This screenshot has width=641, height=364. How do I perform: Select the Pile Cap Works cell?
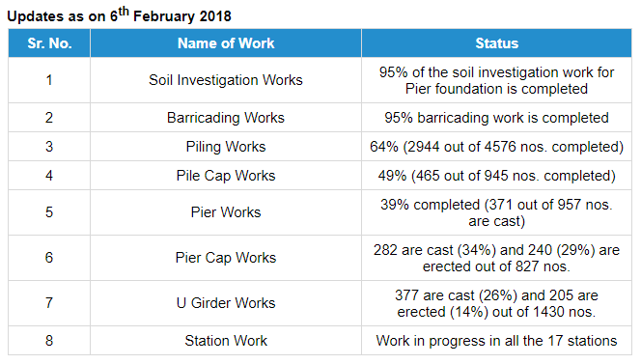[x=226, y=176]
